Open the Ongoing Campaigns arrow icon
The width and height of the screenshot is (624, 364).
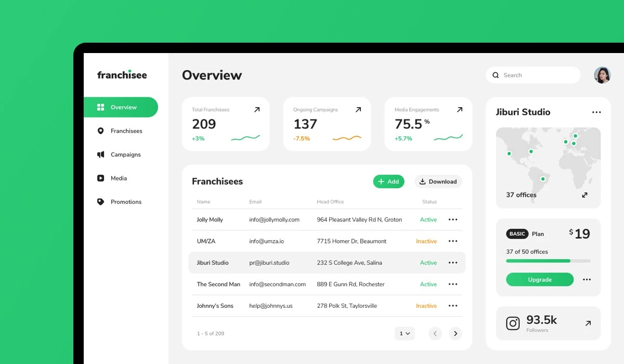358,110
